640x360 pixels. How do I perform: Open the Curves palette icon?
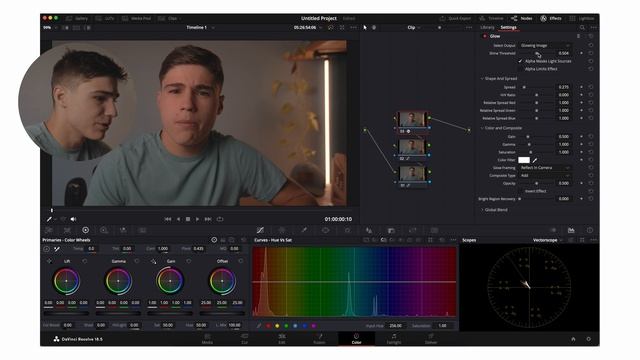pyautogui.click(x=260, y=230)
